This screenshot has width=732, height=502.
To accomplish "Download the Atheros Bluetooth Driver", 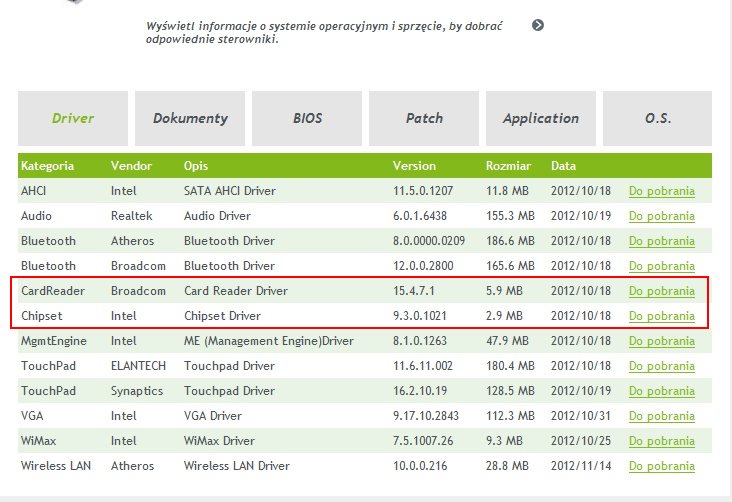I will point(662,241).
